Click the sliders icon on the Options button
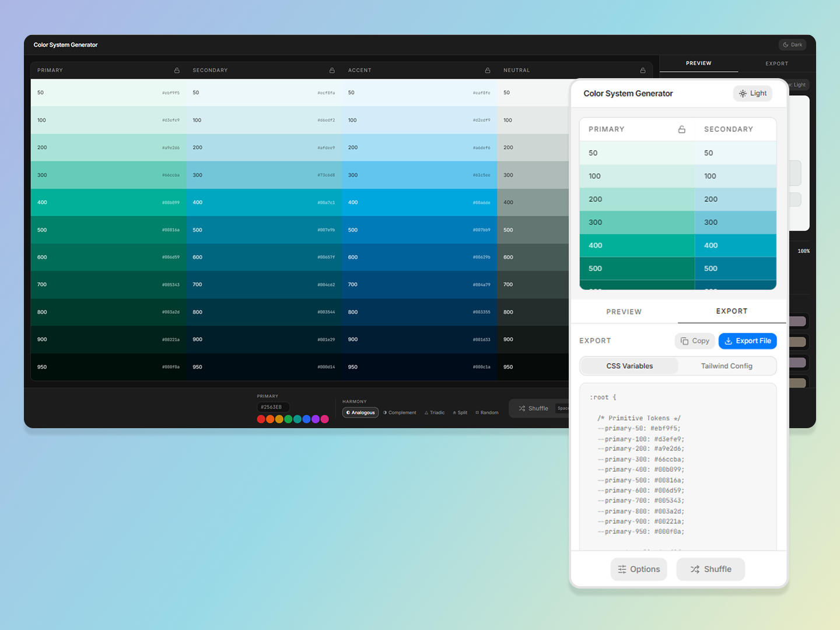This screenshot has width=840, height=630. point(622,569)
